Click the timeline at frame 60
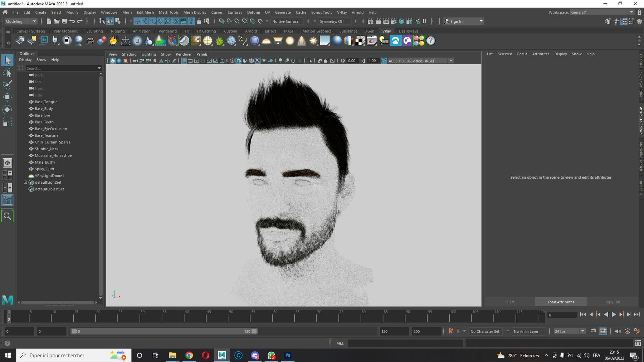 coord(273,317)
